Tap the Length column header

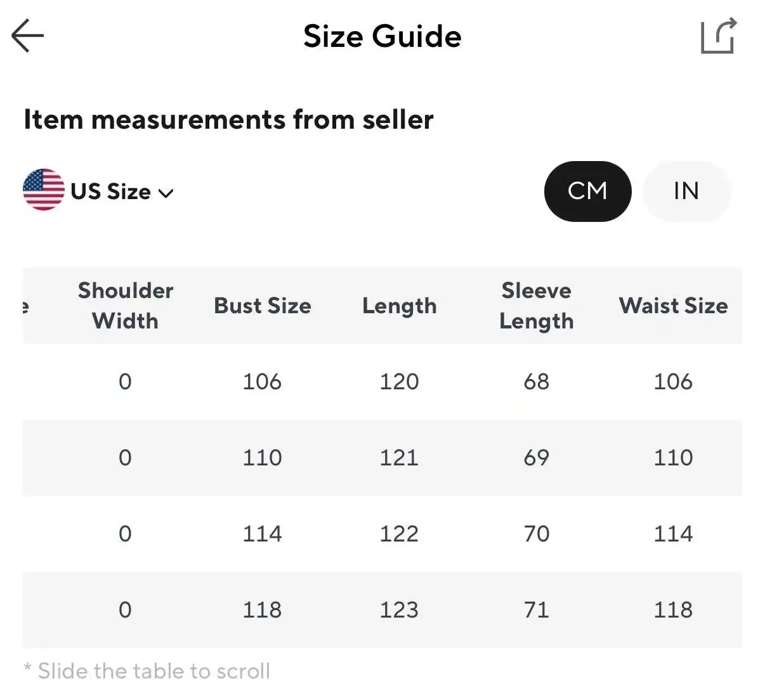pyautogui.click(x=399, y=306)
